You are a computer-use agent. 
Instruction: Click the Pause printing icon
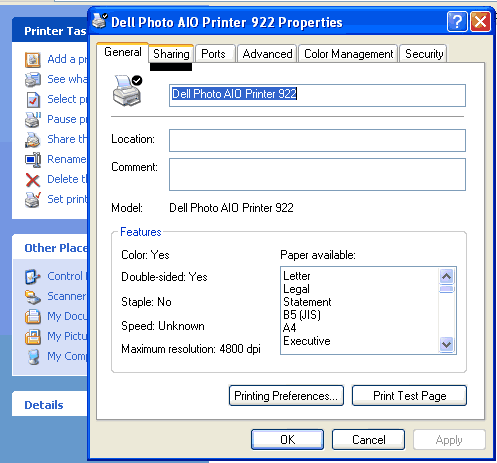(x=33, y=120)
